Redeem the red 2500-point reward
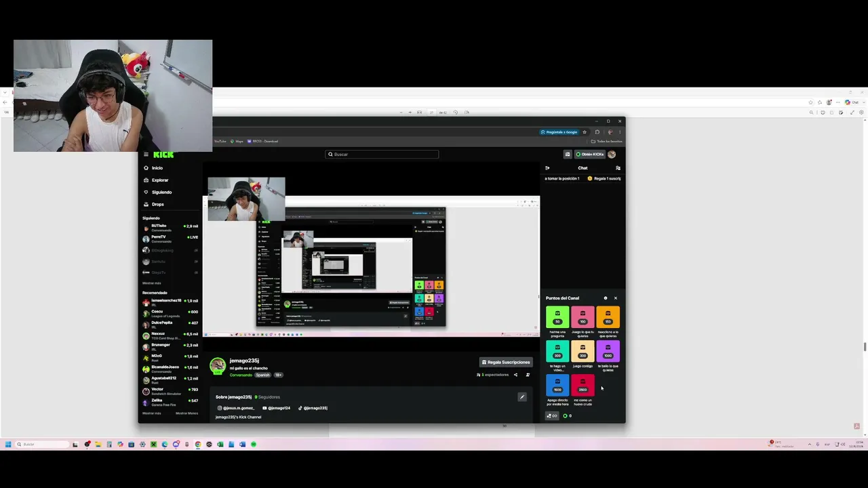The image size is (868, 488). point(583,385)
